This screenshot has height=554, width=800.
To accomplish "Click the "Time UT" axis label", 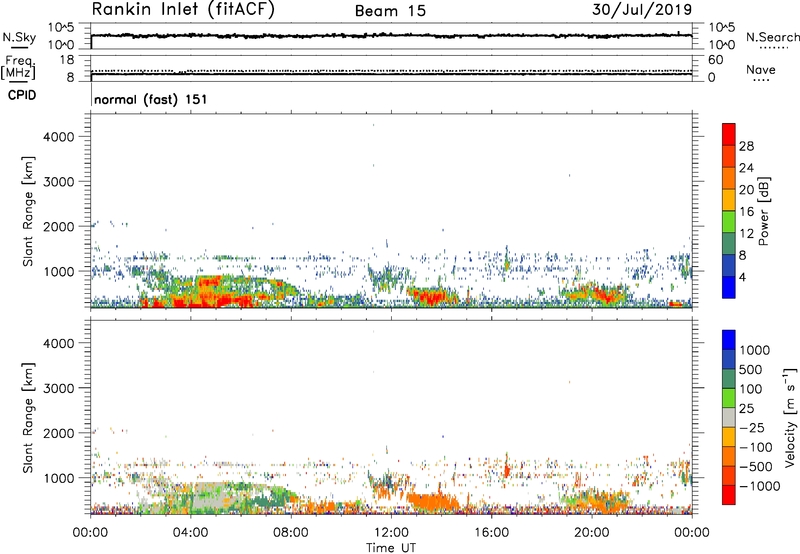I will click(391, 548).
